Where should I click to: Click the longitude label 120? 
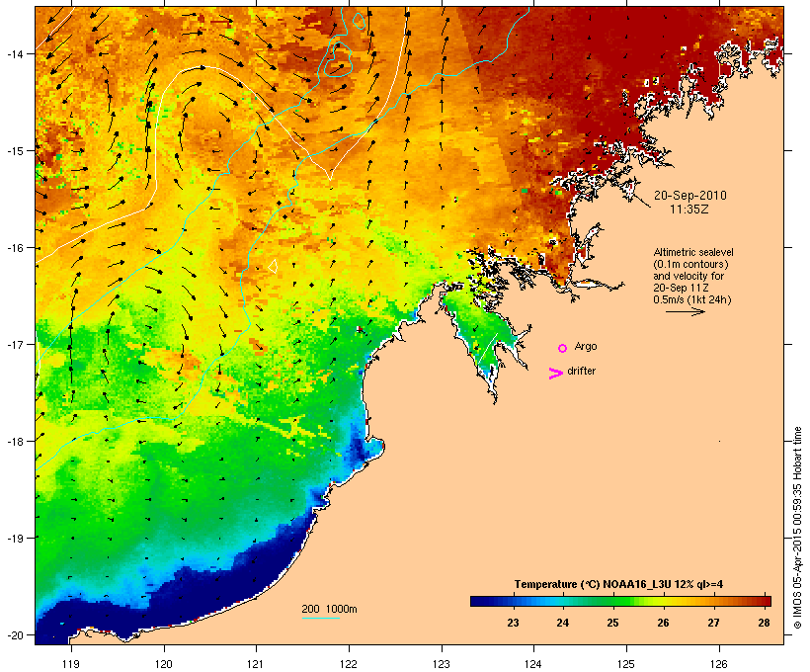164,664
